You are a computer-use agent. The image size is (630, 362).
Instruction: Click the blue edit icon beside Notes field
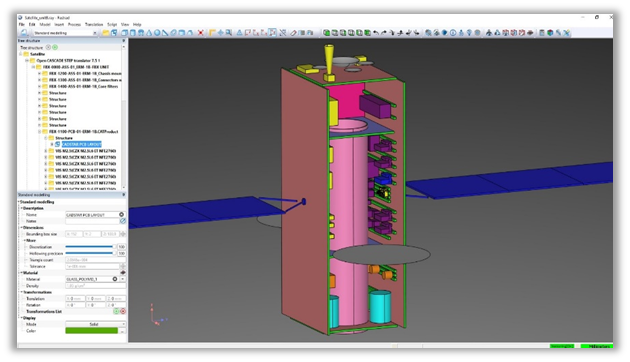(x=123, y=221)
